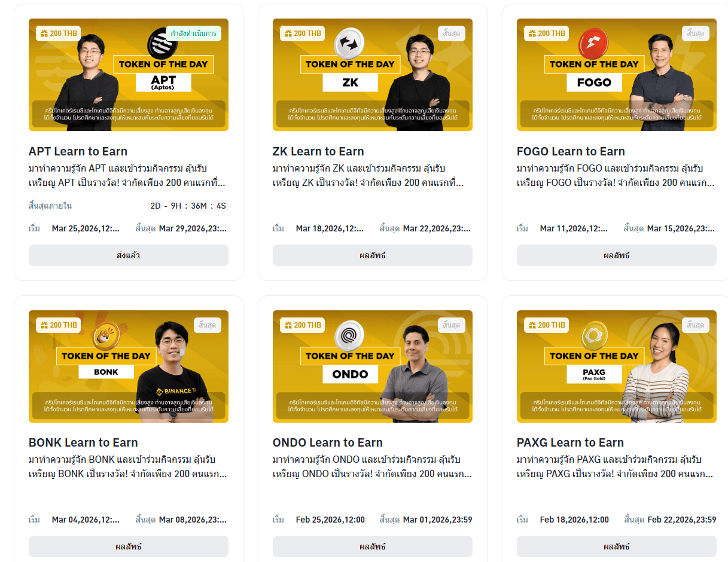This screenshot has height=562, width=728.
Task: Open results 'ผลลัพธ์' for ZK Learn to Earn
Action: click(373, 255)
